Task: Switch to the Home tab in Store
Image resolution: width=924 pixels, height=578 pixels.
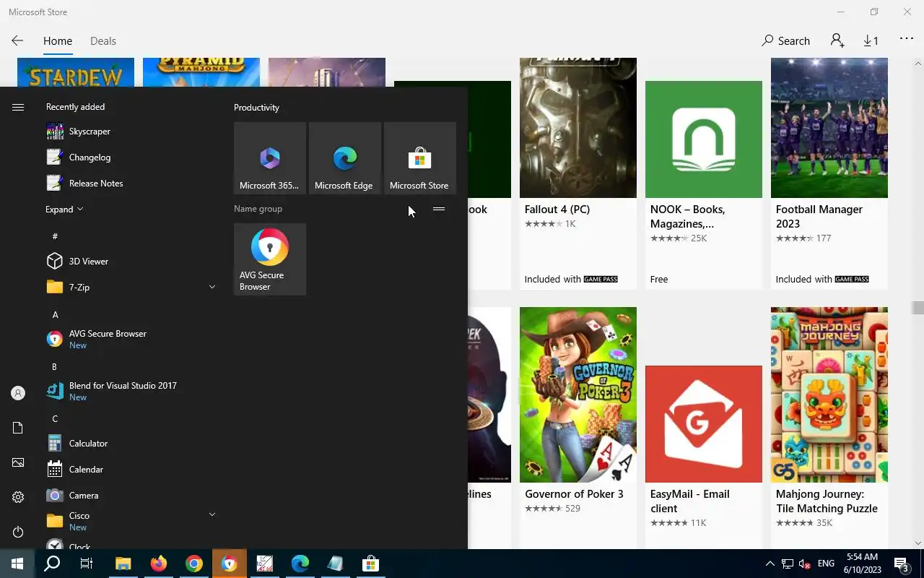Action: coord(58,41)
